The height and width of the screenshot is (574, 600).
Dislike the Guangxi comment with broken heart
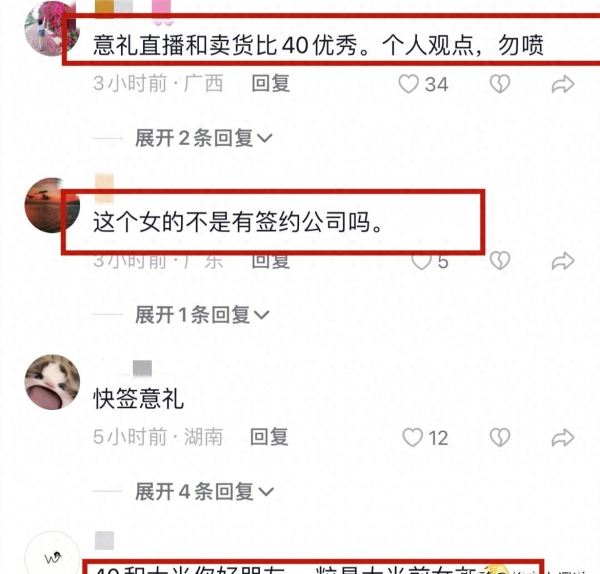[x=500, y=84]
